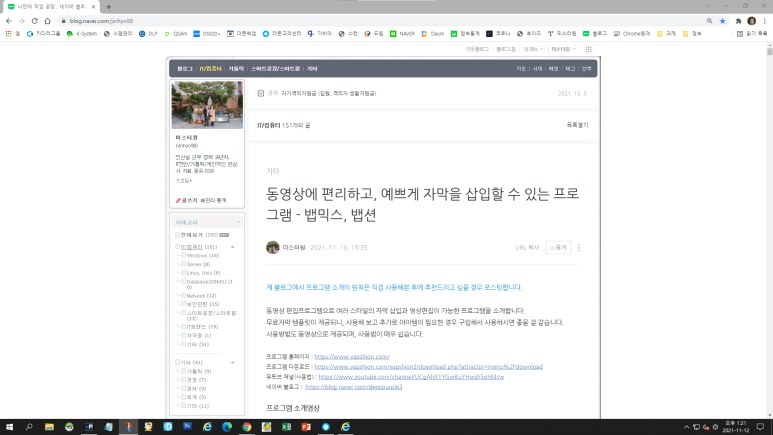Open the apps grid bookmark icon
The width and height of the screenshot is (773, 435).
[x=8, y=34]
